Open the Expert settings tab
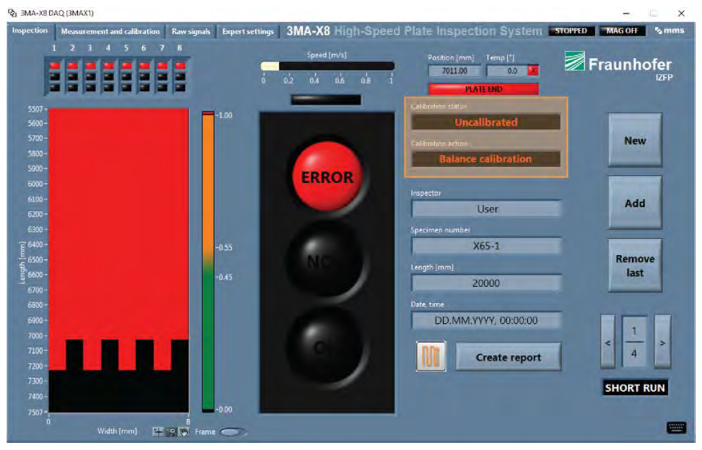This screenshot has width=702, height=450. (248, 32)
